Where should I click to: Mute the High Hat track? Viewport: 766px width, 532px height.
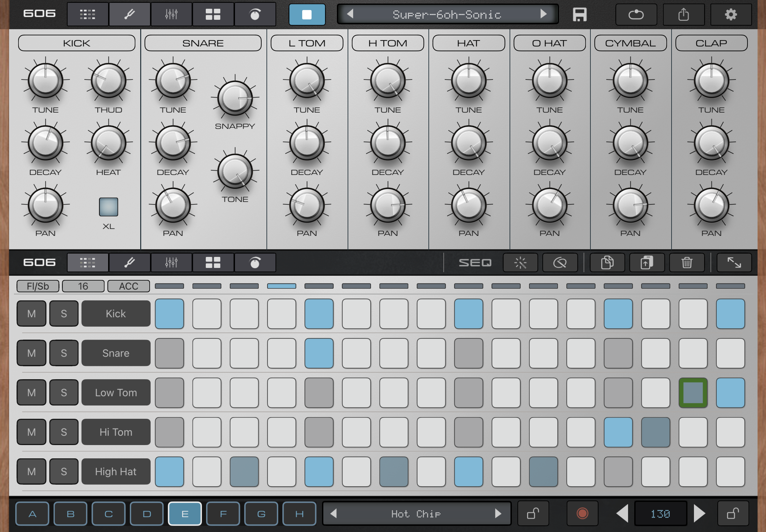[x=31, y=471]
